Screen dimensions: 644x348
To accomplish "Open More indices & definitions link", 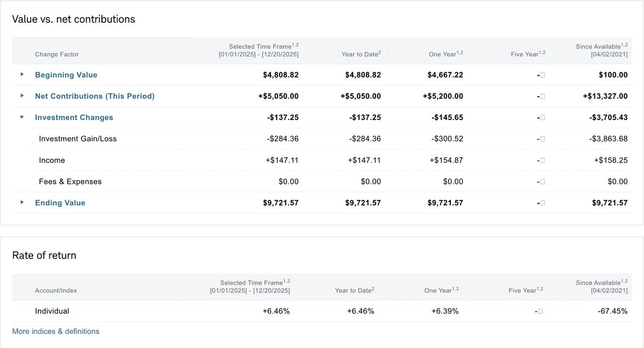I will [x=55, y=331].
